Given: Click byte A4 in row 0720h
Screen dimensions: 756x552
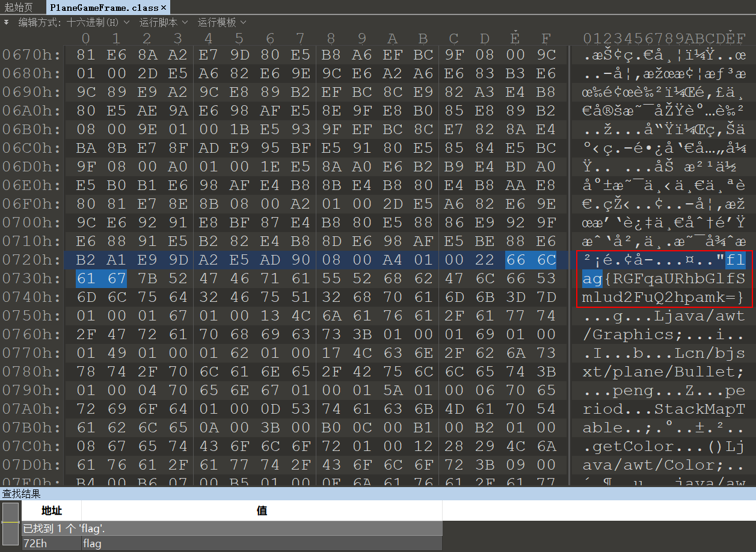Looking at the screenshot, I should (x=392, y=260).
